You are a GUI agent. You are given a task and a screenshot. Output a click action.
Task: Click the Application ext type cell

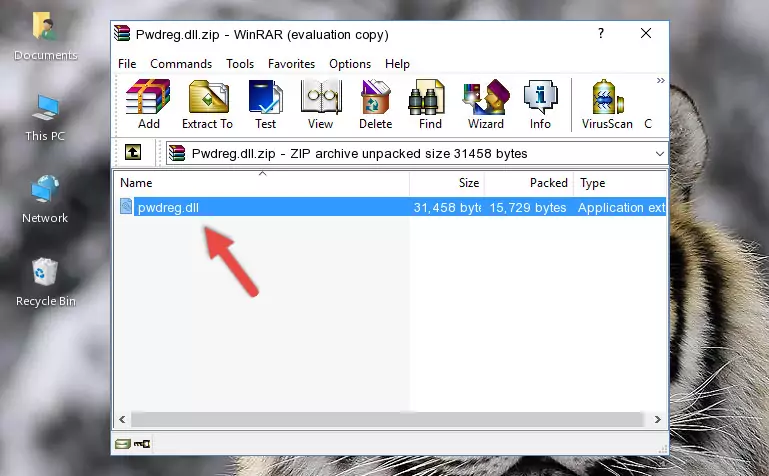point(621,208)
